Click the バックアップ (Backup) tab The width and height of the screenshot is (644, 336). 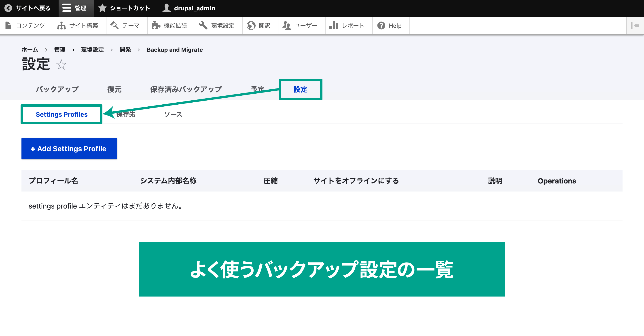(x=57, y=90)
